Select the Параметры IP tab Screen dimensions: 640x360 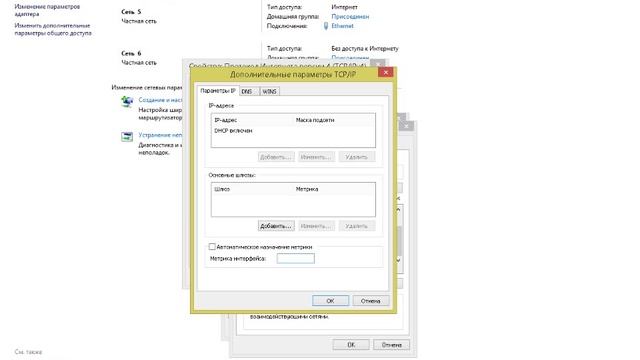pos(218,91)
